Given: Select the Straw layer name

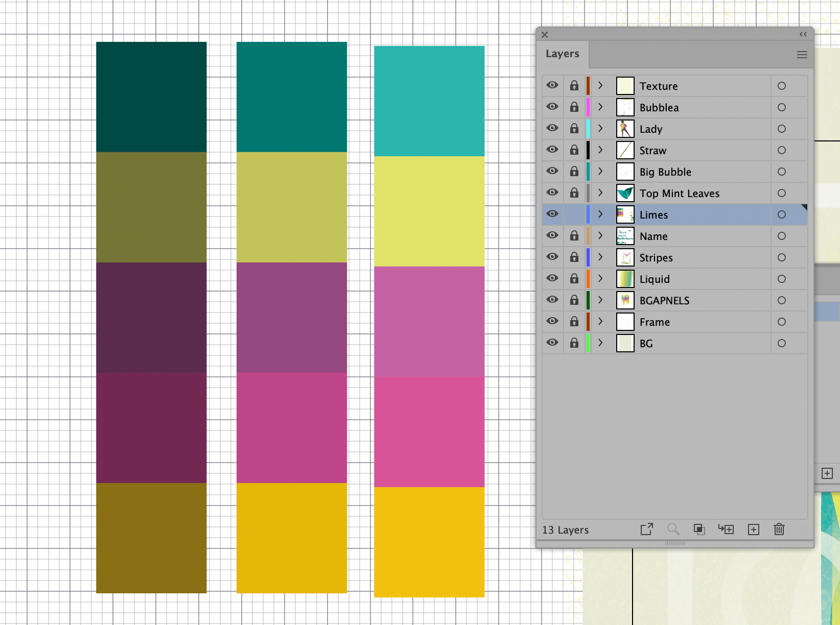Looking at the screenshot, I should coord(653,151).
